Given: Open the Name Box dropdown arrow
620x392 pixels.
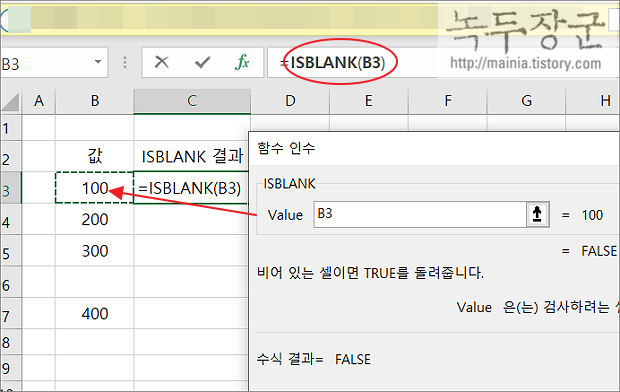Looking at the screenshot, I should 98,62.
